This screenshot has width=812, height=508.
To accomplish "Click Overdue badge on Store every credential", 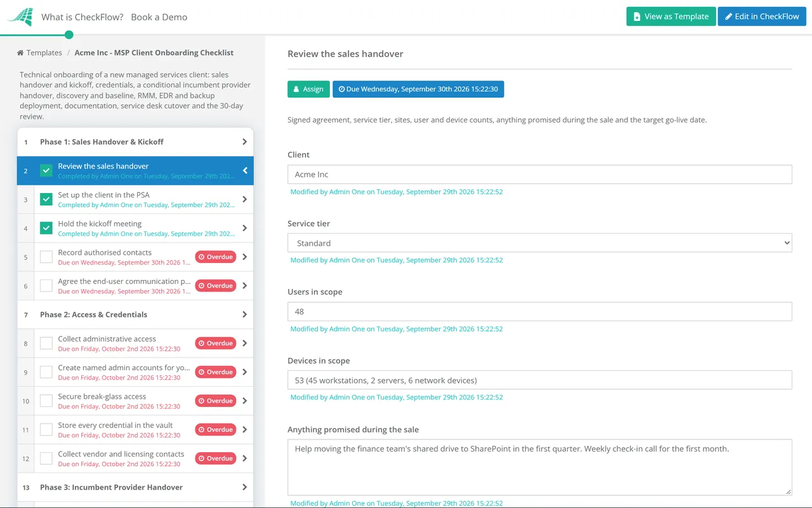I will pyautogui.click(x=216, y=430).
